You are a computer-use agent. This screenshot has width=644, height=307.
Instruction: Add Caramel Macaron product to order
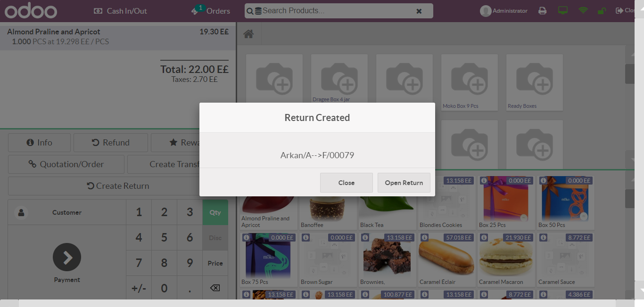tap(506, 259)
